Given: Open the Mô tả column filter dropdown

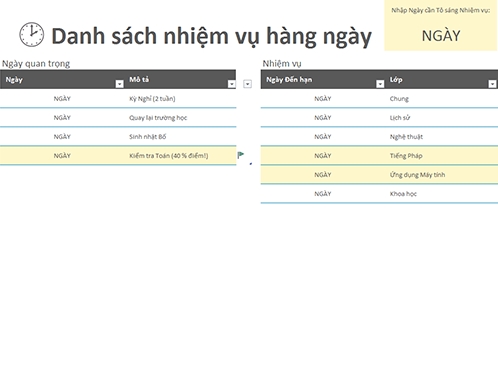Looking at the screenshot, I should point(232,84).
